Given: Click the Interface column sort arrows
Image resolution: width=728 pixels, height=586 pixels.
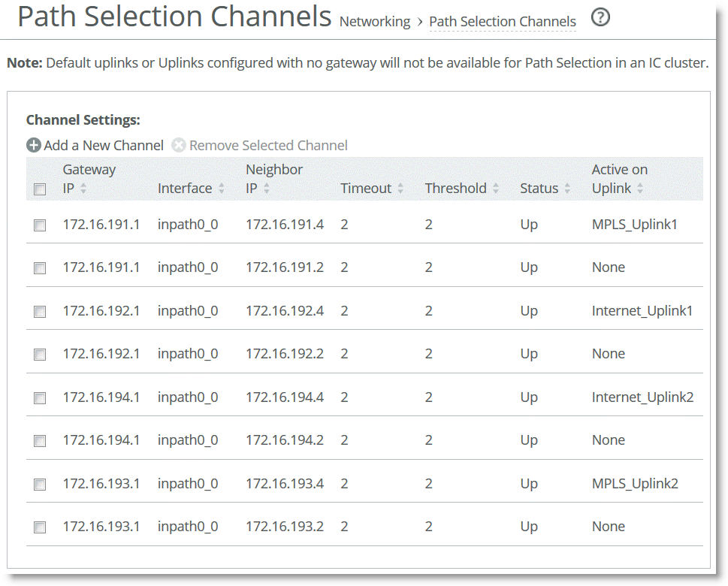Looking at the screenshot, I should pyautogui.click(x=222, y=189).
